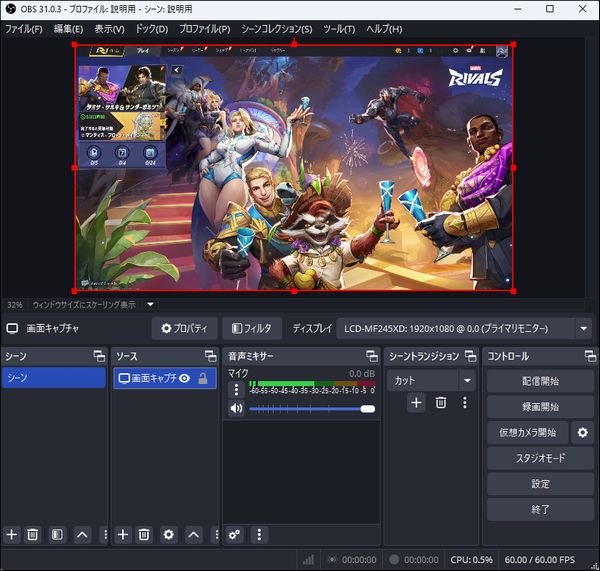
Task: Enable スタジオモード
Action: click(x=540, y=458)
